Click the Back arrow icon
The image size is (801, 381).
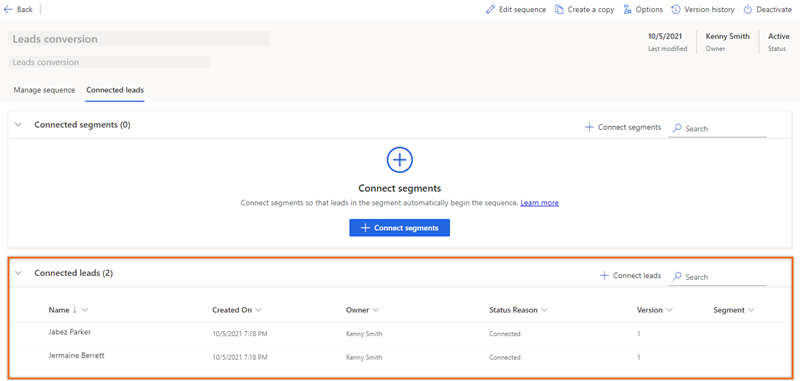(x=8, y=9)
